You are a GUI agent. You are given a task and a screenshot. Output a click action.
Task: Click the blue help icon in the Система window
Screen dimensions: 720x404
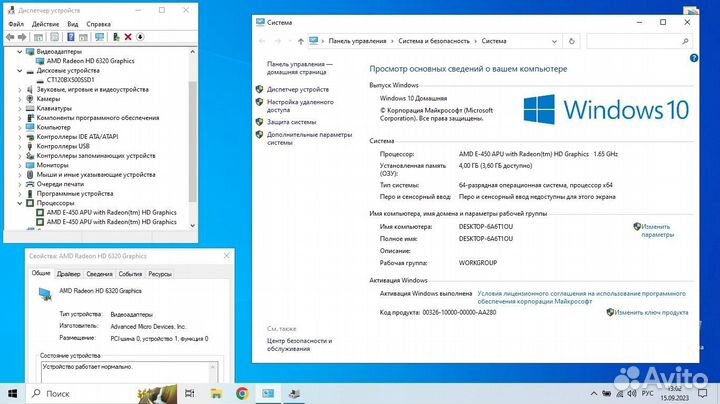pyautogui.click(x=694, y=58)
